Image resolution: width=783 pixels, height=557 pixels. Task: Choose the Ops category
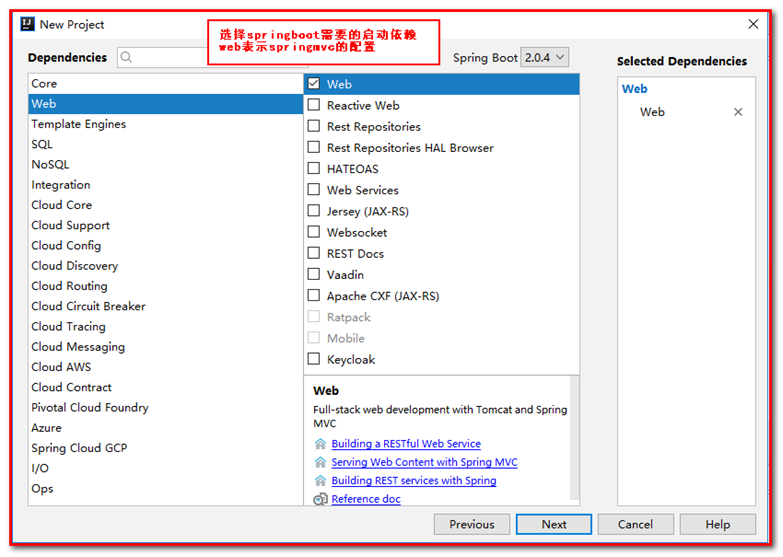[x=166, y=489]
